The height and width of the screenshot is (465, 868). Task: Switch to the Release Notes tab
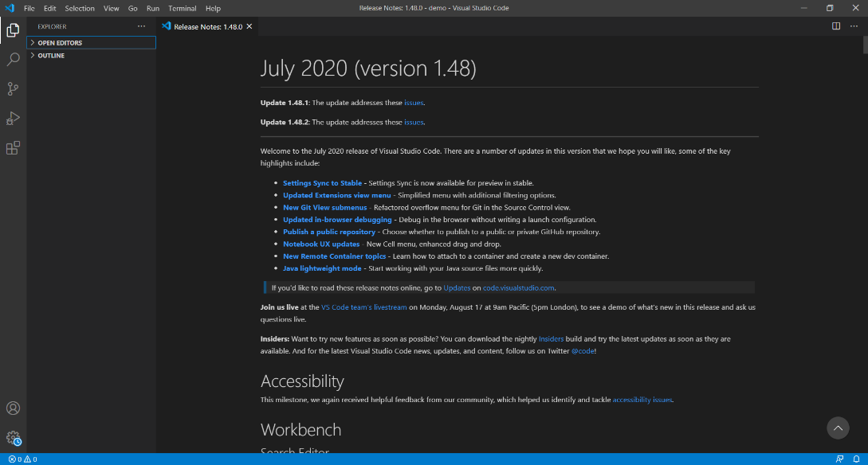point(203,25)
